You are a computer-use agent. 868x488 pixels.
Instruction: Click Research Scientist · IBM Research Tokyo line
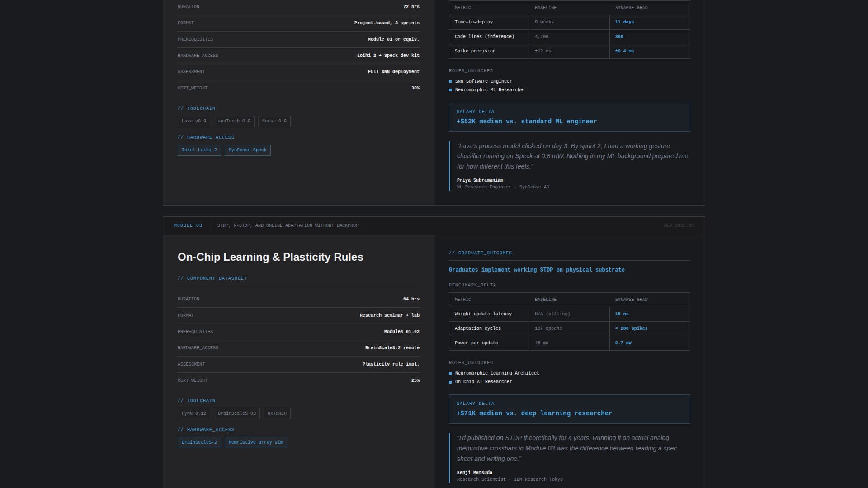[x=510, y=479]
